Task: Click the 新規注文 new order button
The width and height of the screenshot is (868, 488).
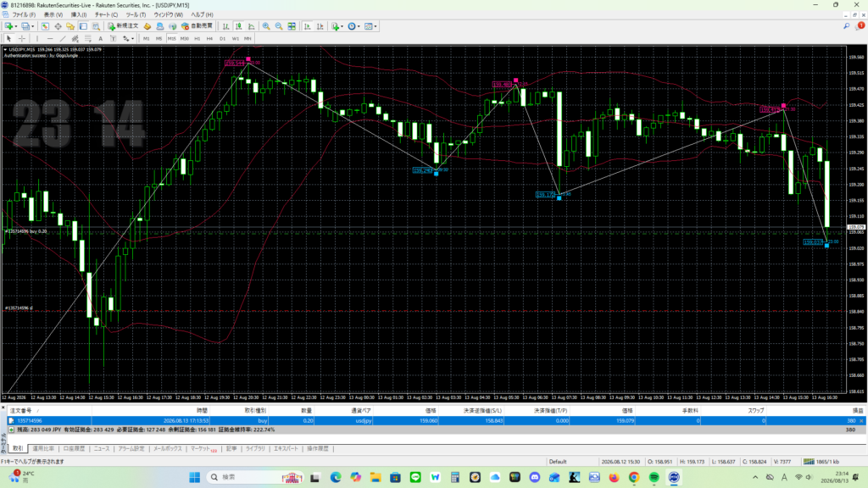Action: pyautogui.click(x=123, y=26)
